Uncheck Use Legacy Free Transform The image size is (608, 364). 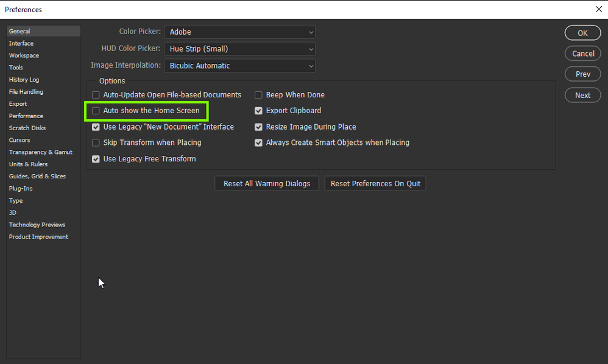96,158
